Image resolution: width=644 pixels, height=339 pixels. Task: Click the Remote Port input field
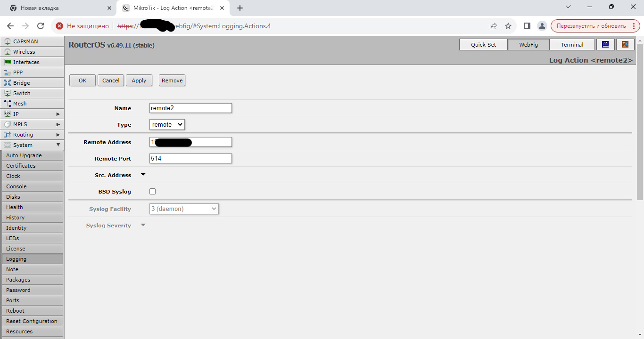[190, 159]
